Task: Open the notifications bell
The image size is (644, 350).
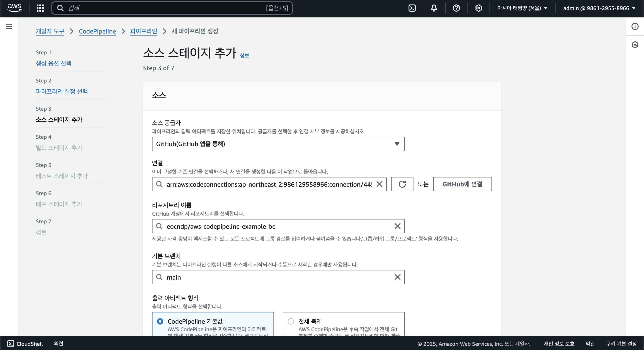Action: [x=434, y=8]
